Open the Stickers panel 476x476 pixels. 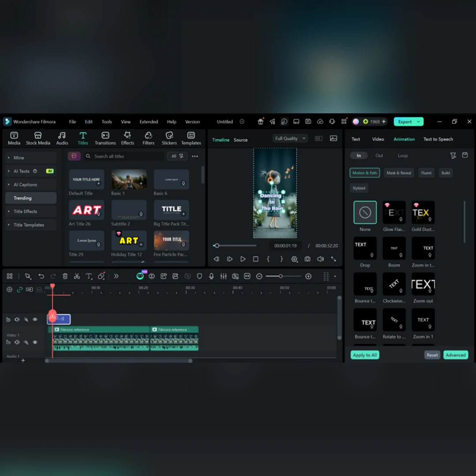click(169, 138)
